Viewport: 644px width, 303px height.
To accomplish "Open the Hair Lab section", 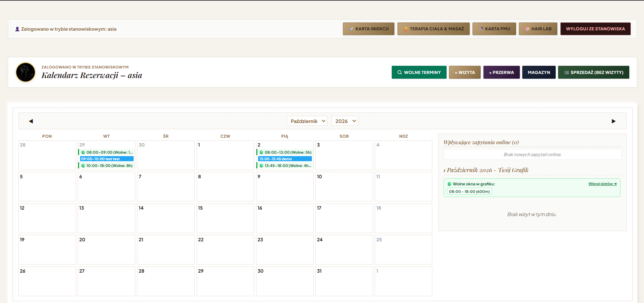I will click(538, 29).
